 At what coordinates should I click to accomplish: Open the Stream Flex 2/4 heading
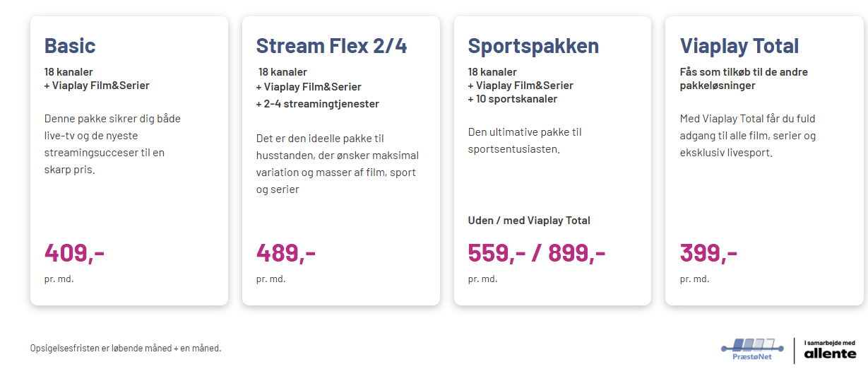(x=331, y=46)
